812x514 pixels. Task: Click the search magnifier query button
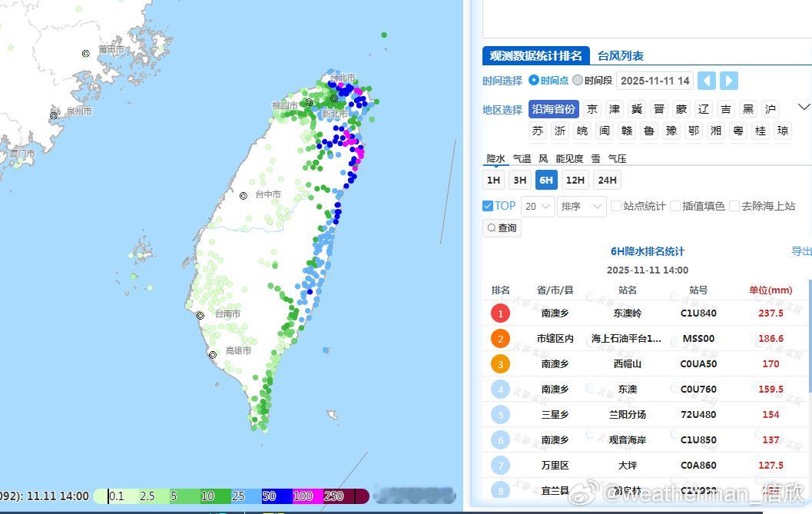coord(502,228)
